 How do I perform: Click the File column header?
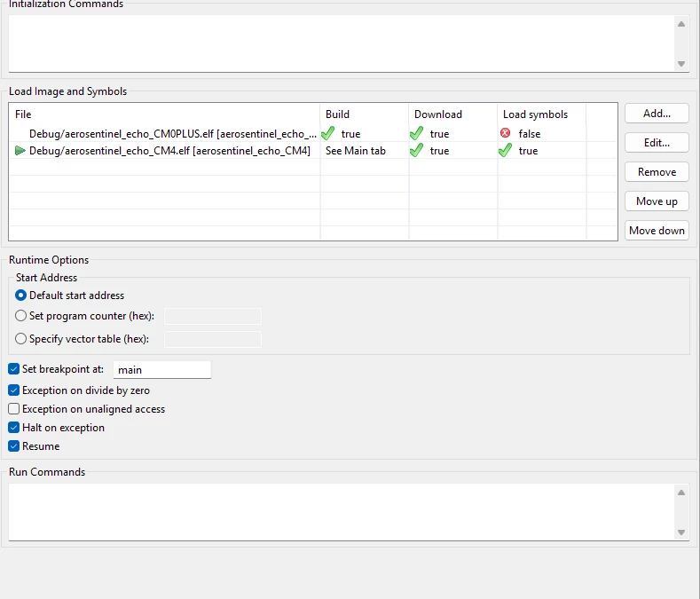[x=165, y=114]
